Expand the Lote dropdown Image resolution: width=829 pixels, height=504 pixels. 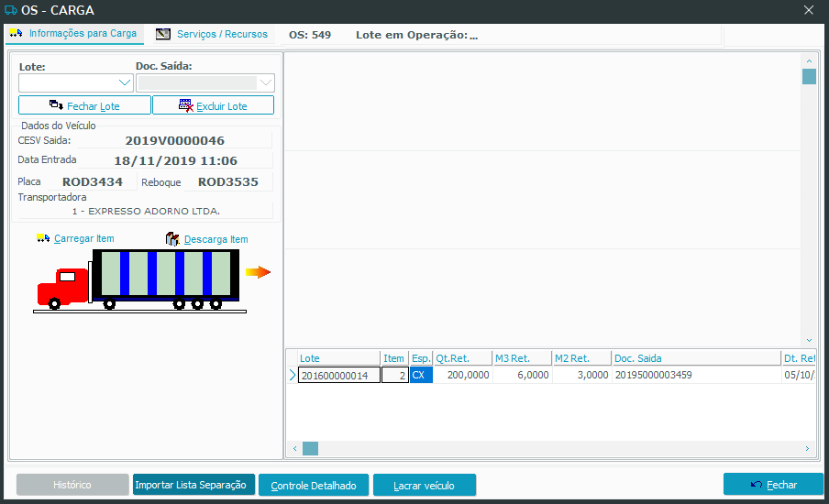pos(124,82)
